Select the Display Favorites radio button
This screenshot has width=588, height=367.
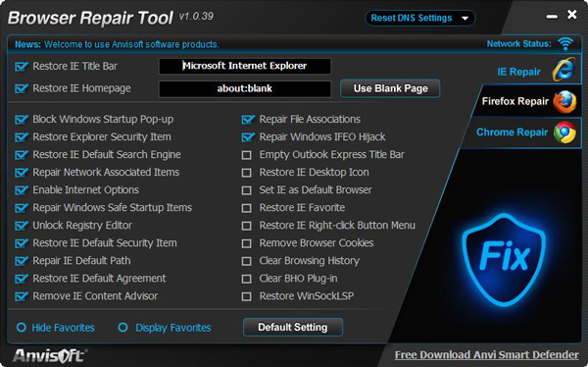tap(122, 328)
